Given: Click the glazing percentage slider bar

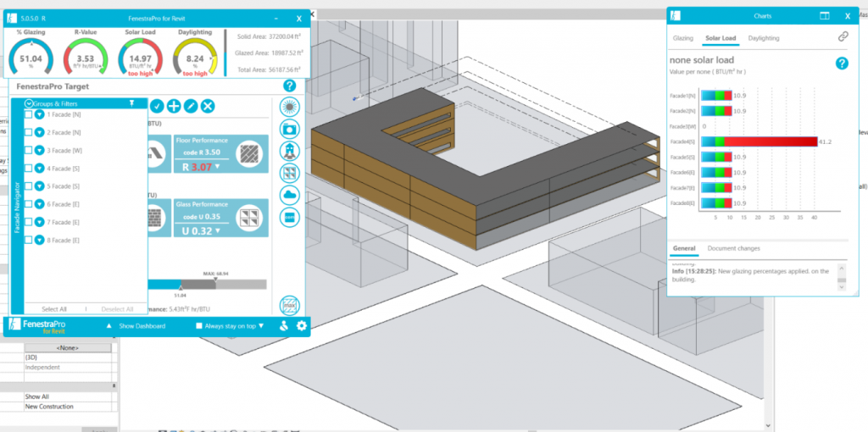Looking at the screenshot, I should (207, 285).
